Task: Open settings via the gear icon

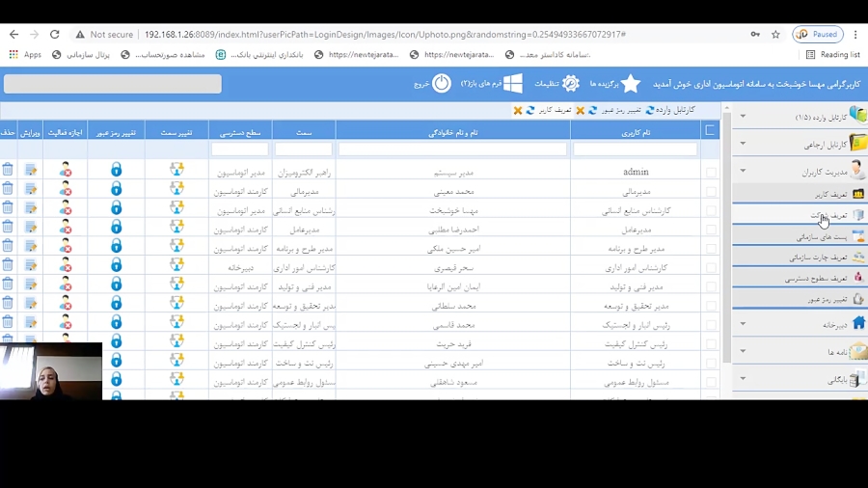Action: point(571,84)
